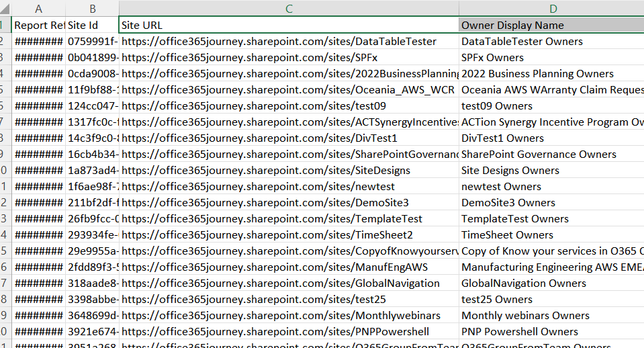Select the 'Site URL' header cell

pos(289,25)
